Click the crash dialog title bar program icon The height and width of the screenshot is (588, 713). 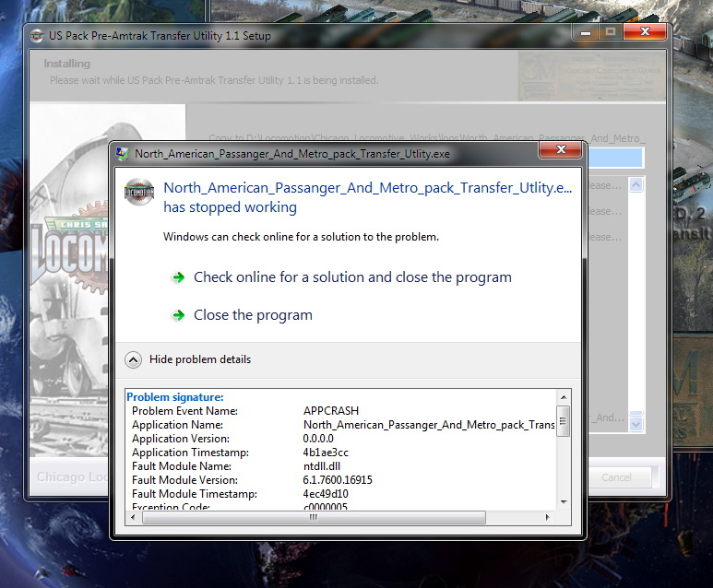pos(123,154)
